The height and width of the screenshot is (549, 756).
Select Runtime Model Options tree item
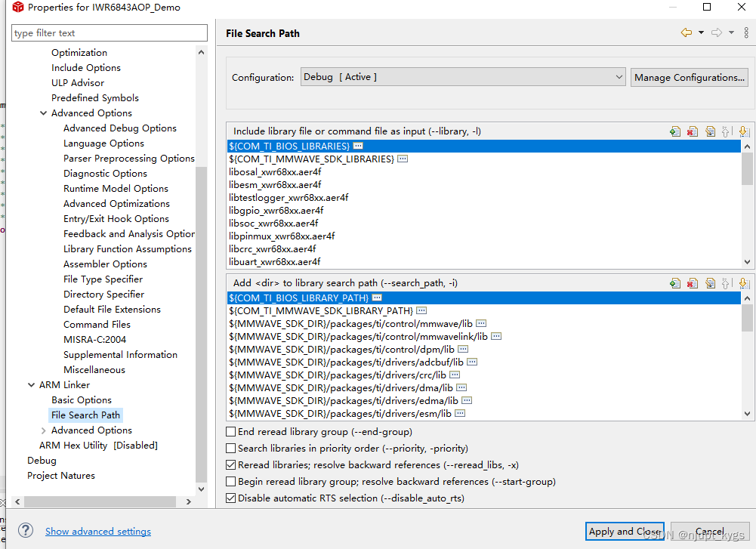116,189
